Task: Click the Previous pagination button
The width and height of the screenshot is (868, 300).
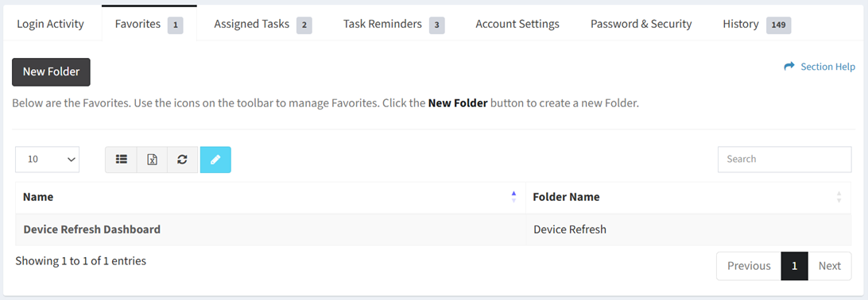Action: point(749,267)
